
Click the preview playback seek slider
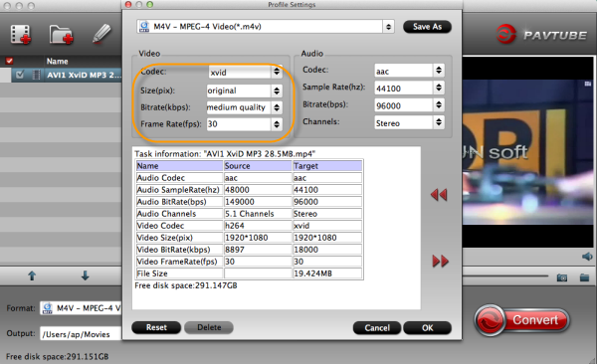tap(505, 275)
